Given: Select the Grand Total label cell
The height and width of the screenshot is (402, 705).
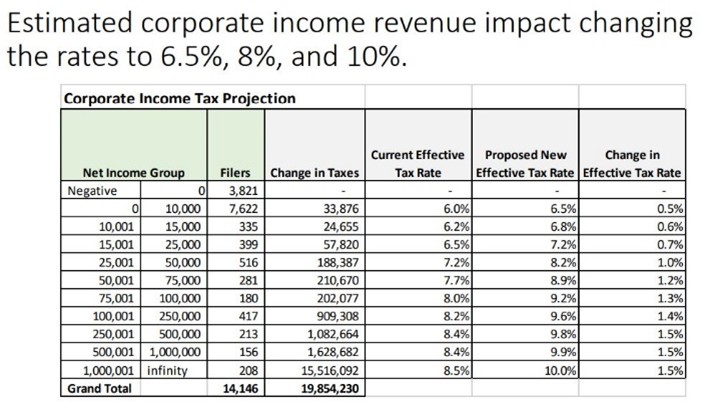Looking at the screenshot, I should 101,388.
